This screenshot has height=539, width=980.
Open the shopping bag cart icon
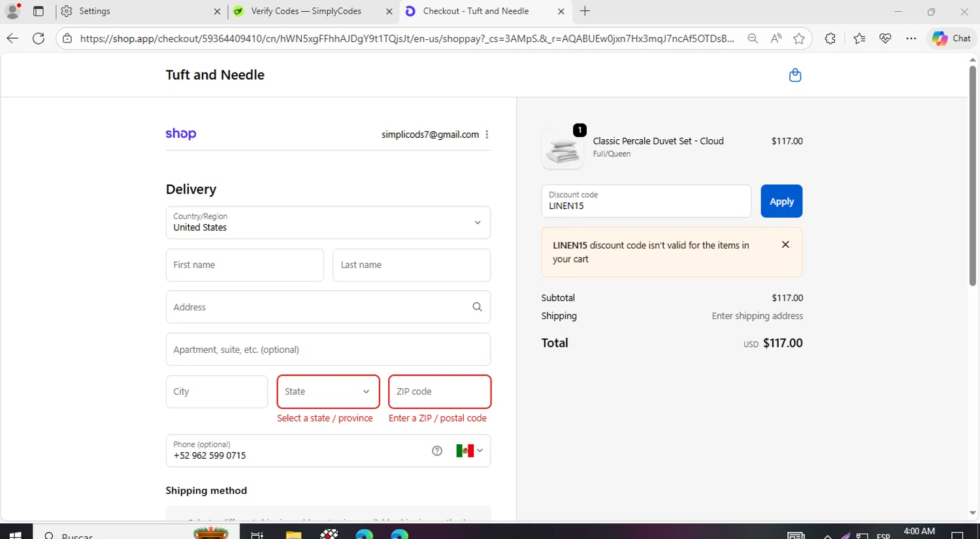point(794,75)
